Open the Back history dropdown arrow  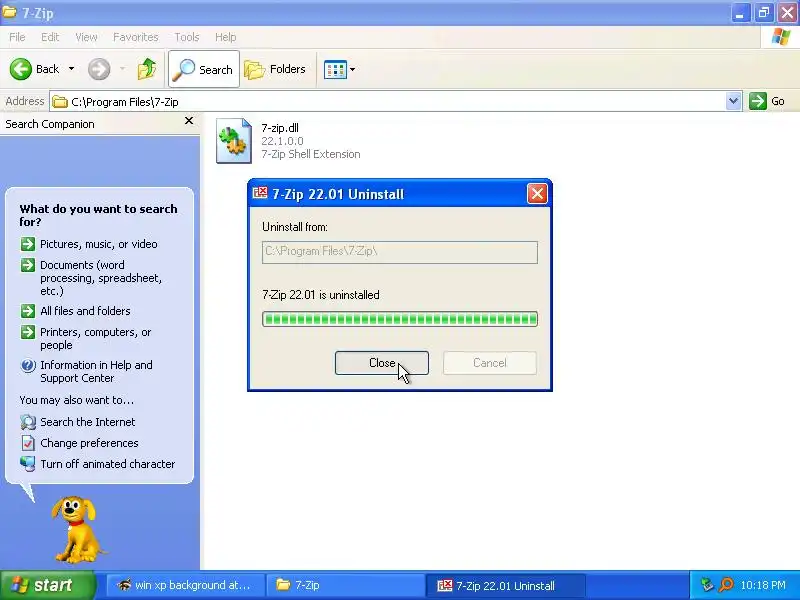tap(71, 69)
